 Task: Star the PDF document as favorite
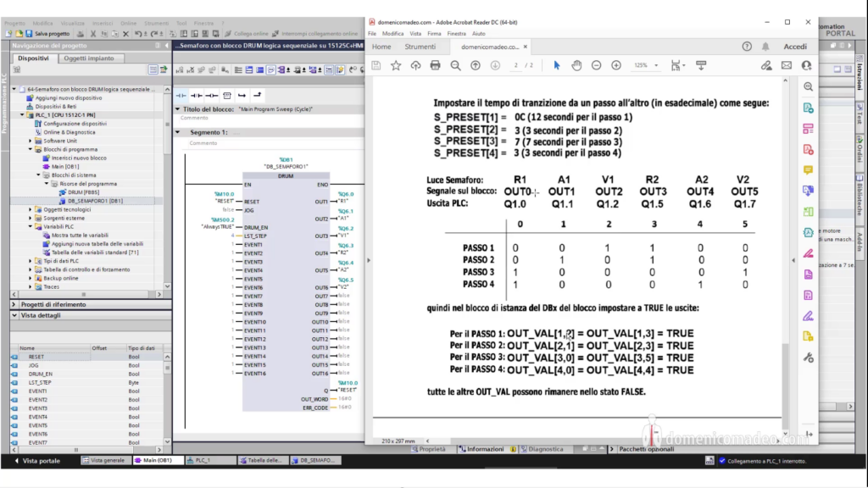396,65
